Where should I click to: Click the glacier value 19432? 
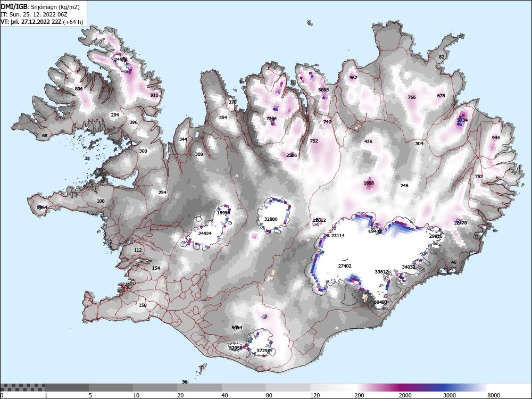click(375, 231)
